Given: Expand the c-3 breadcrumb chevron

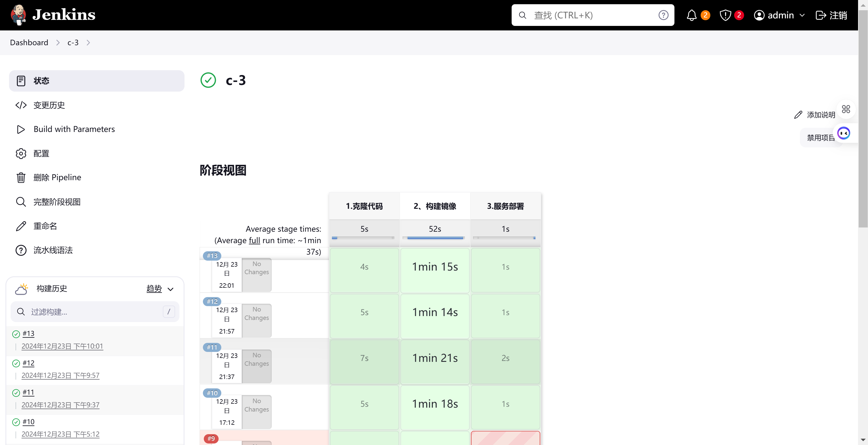Looking at the screenshot, I should (88, 42).
